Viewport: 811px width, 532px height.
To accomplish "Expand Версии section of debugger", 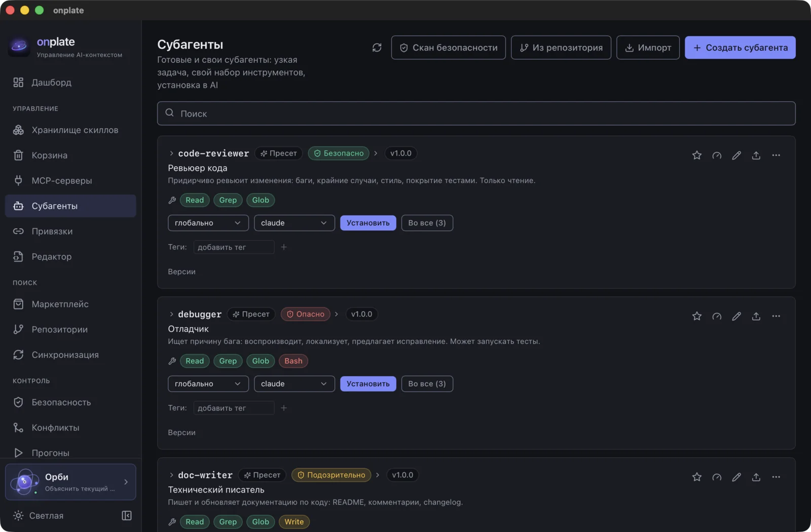I will coord(181,433).
